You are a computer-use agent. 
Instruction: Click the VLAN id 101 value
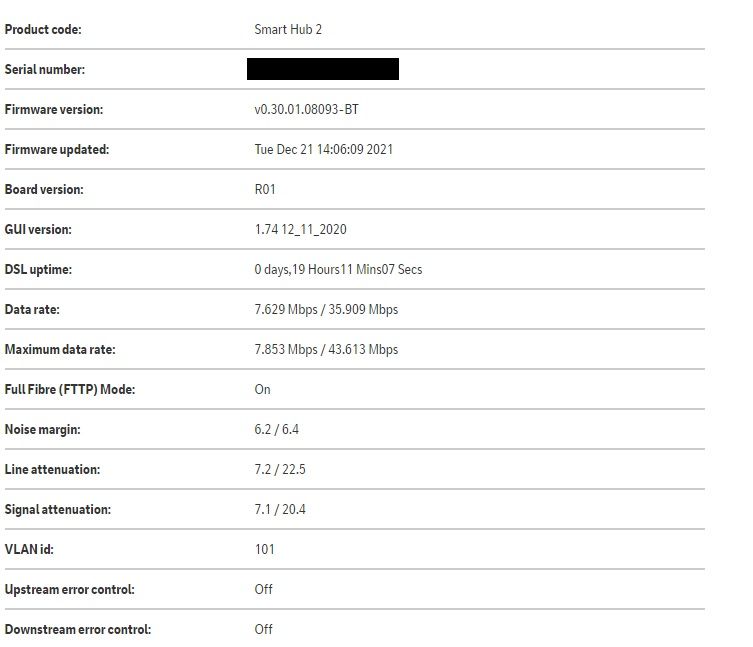pyautogui.click(x=264, y=550)
